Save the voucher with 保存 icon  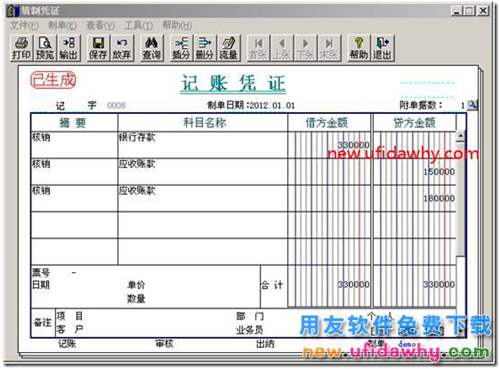tap(98, 48)
